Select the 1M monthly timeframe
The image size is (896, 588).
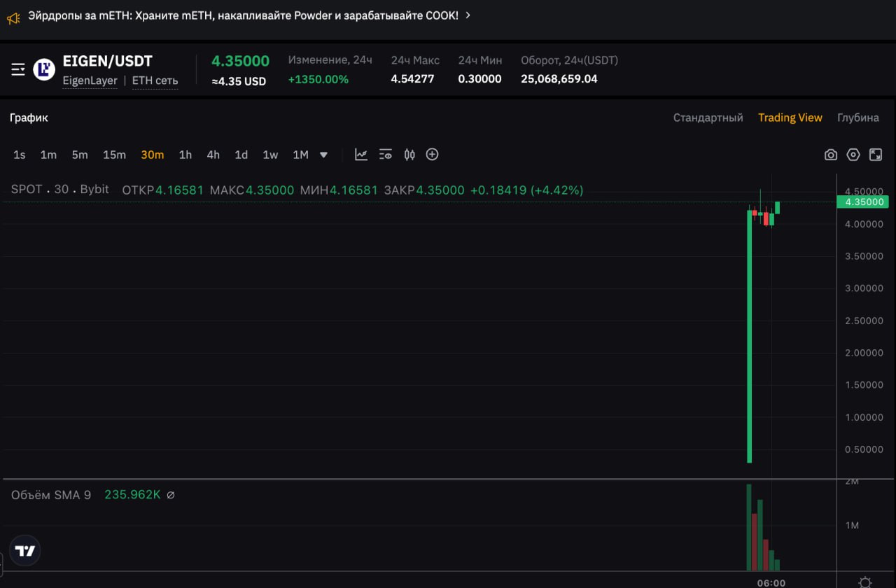tap(300, 155)
